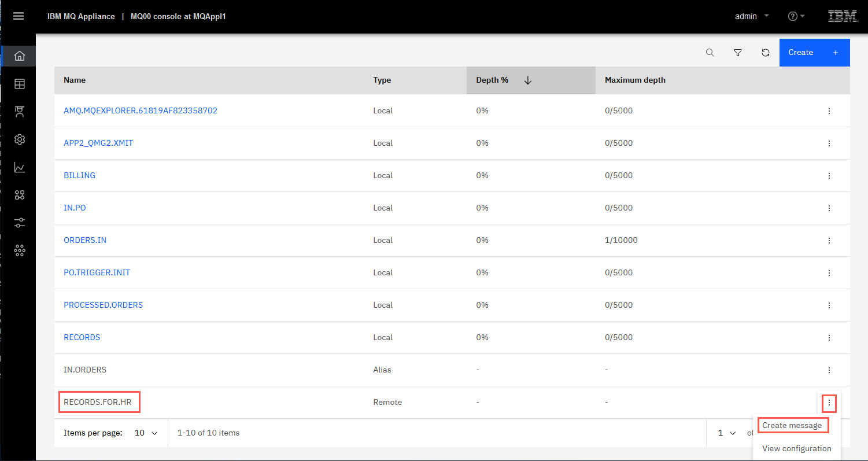Screen dimensions: 868x461
Task: Open the third sidebar icon below table view
Action: pyautogui.click(x=20, y=112)
